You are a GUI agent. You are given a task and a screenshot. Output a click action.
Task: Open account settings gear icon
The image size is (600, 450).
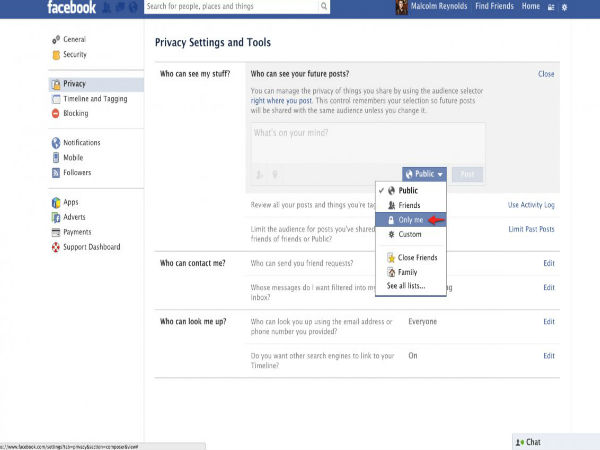click(x=564, y=7)
